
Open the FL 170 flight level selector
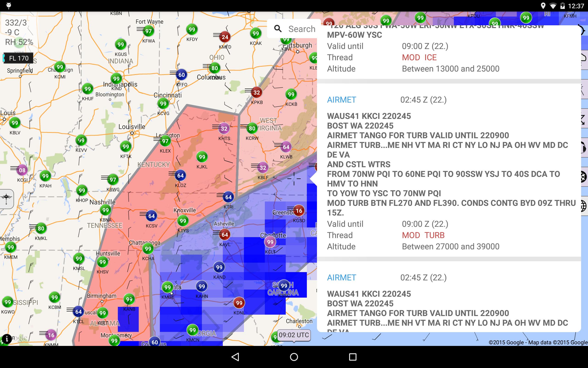coord(18,58)
